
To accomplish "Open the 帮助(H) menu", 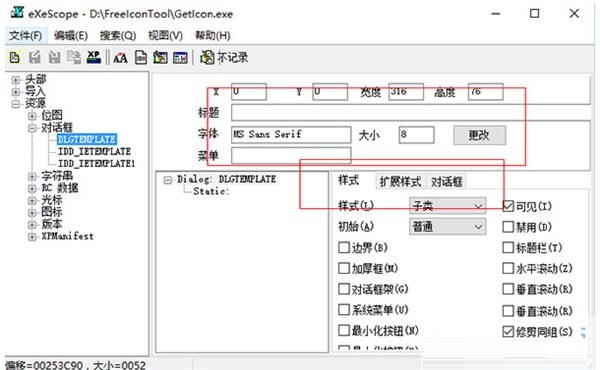I will click(x=213, y=36).
